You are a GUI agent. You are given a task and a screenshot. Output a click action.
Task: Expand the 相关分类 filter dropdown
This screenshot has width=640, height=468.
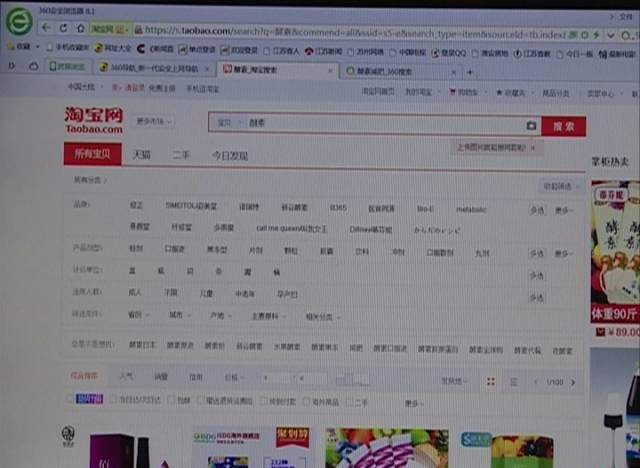pos(323,317)
